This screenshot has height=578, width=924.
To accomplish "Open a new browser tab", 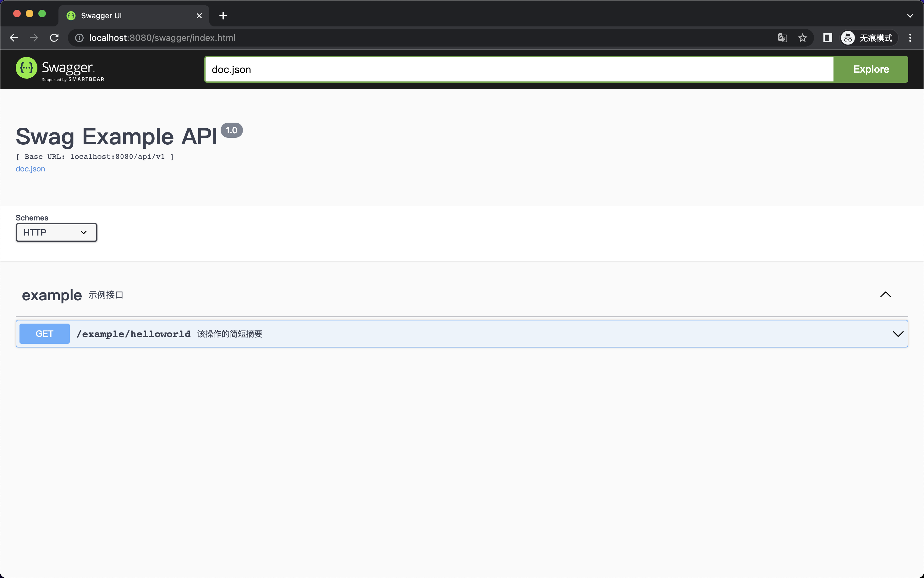I will pos(223,16).
